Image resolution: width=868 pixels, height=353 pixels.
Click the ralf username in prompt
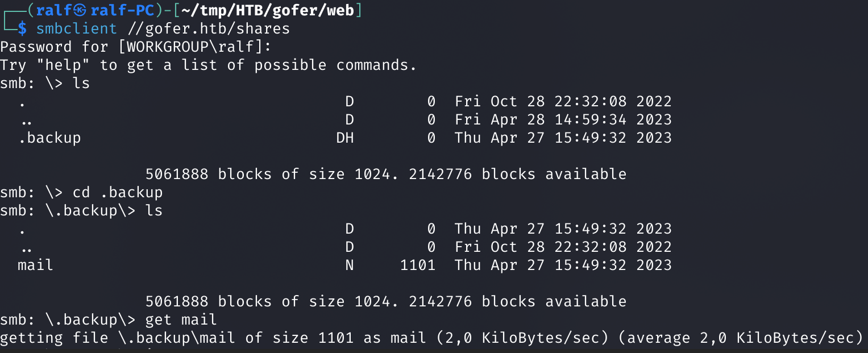pos(54,10)
